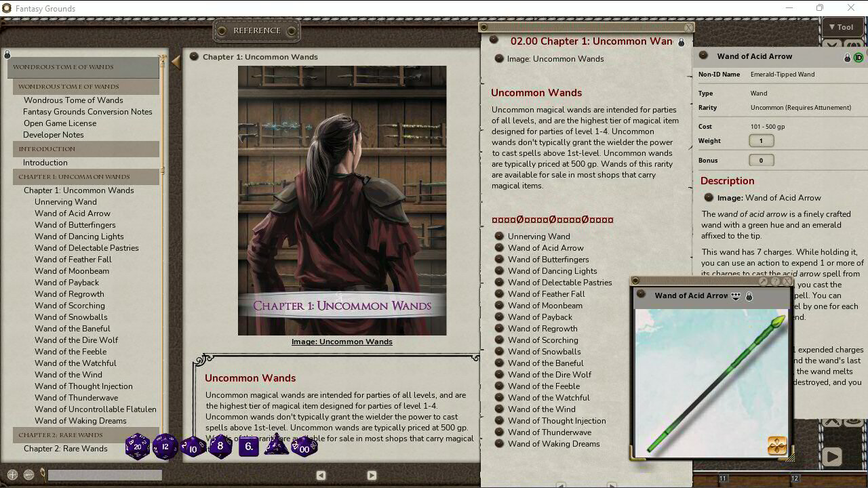Roll the d20 die

(138, 446)
